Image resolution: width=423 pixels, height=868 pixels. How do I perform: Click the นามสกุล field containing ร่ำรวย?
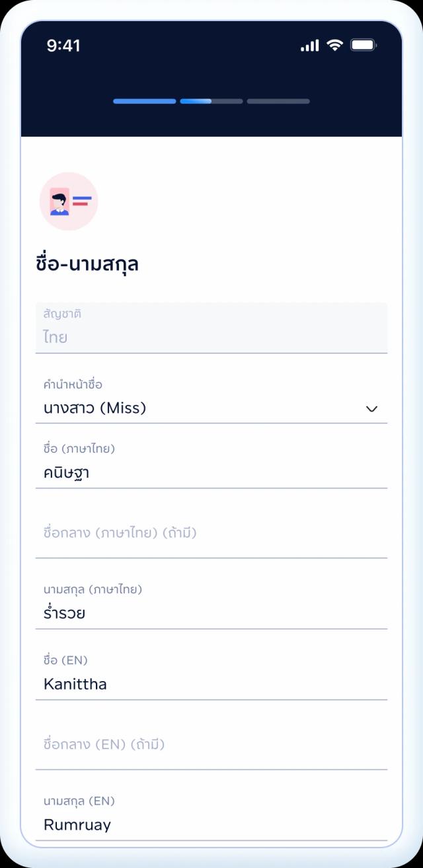tap(211, 612)
